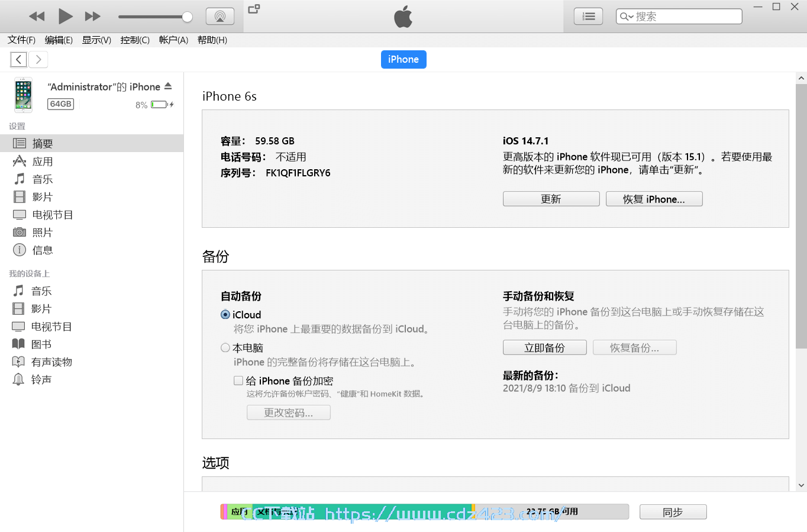Viewport: 807px width, 532px height.
Task: Go forward with the right arrow
Action: point(38,59)
